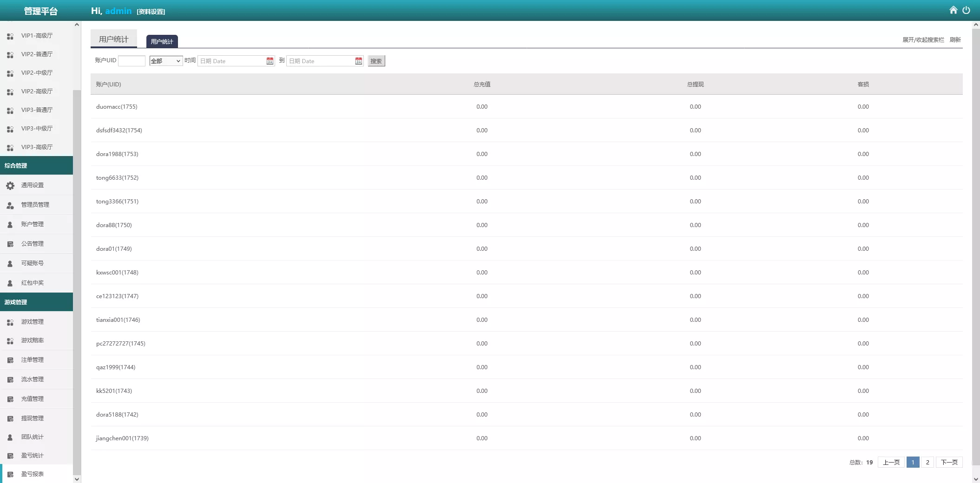This screenshot has height=483, width=980.
Task: Click the 可疑账号 person icon
Action: pos(10,263)
